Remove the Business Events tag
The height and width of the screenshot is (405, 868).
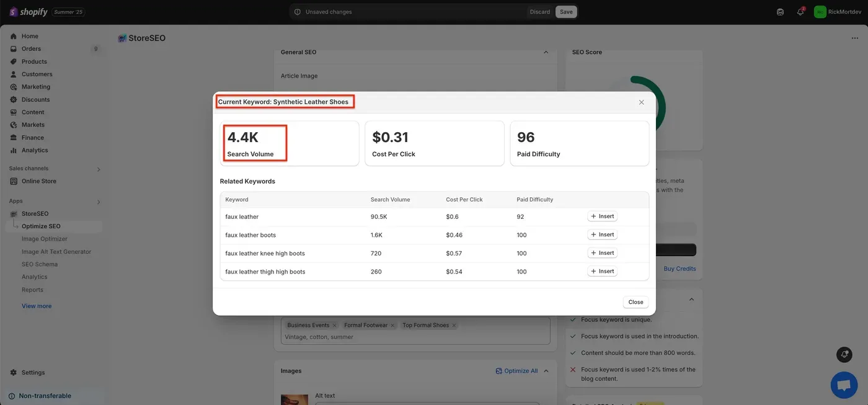click(x=335, y=325)
